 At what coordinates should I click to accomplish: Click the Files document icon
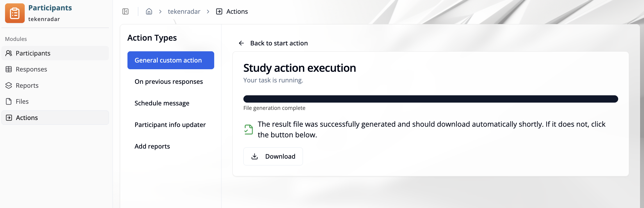pyautogui.click(x=8, y=101)
